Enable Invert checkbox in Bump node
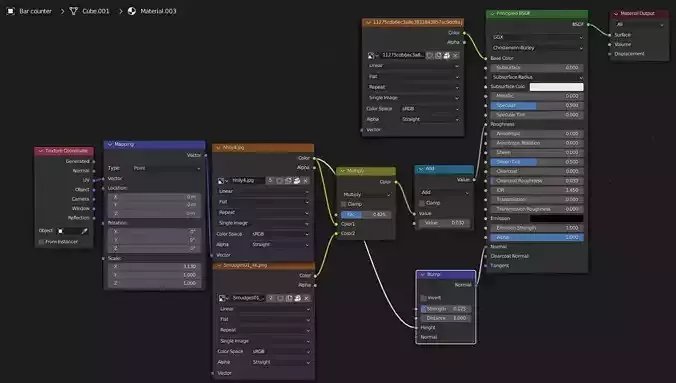676x383 pixels. (x=423, y=298)
